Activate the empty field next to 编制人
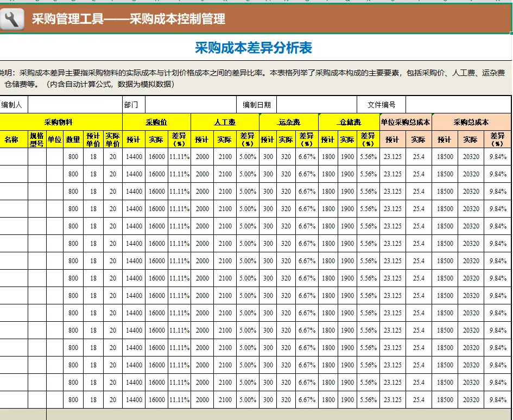 tap(75, 105)
